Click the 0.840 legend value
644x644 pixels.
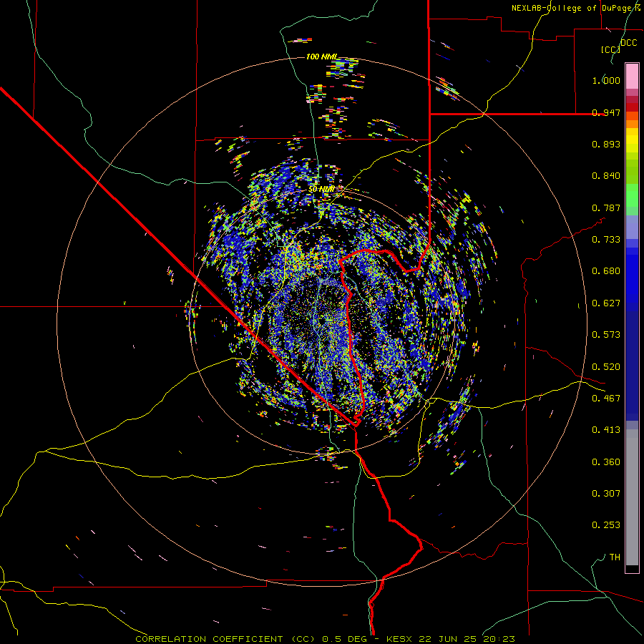click(606, 176)
